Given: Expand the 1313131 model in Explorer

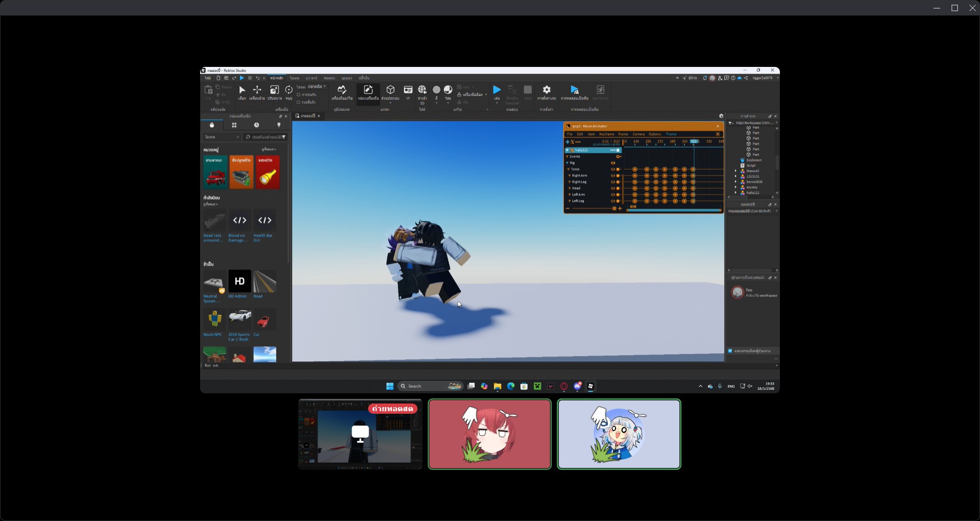Looking at the screenshot, I should coord(736,176).
